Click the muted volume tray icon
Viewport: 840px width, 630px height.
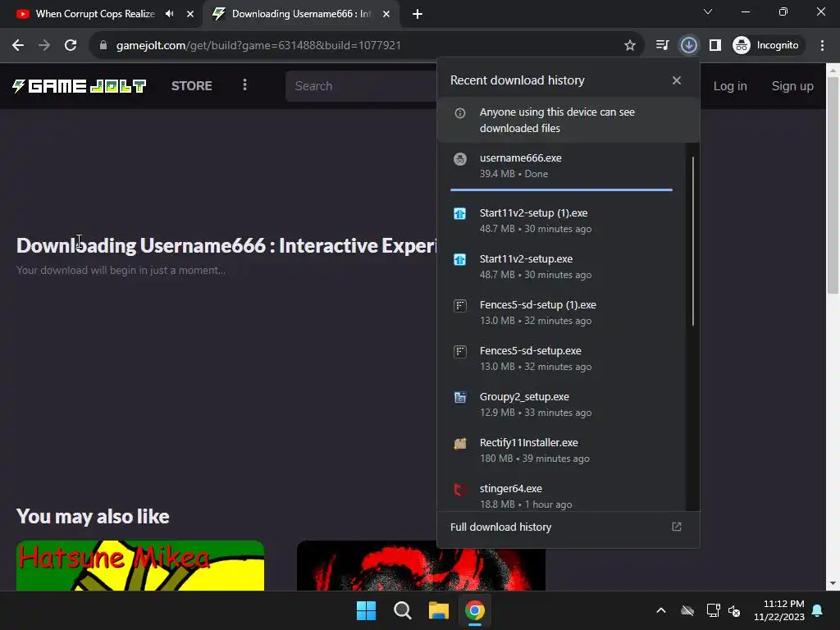point(734,610)
